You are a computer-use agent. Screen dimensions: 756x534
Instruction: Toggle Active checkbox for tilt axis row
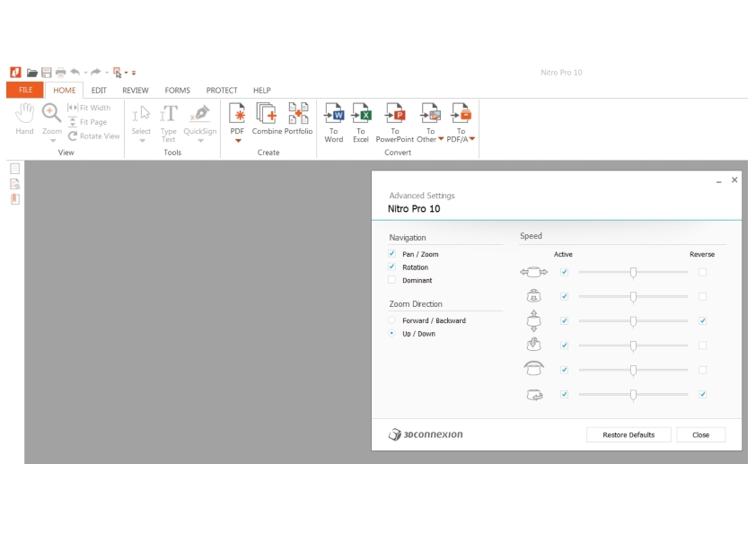coord(564,345)
